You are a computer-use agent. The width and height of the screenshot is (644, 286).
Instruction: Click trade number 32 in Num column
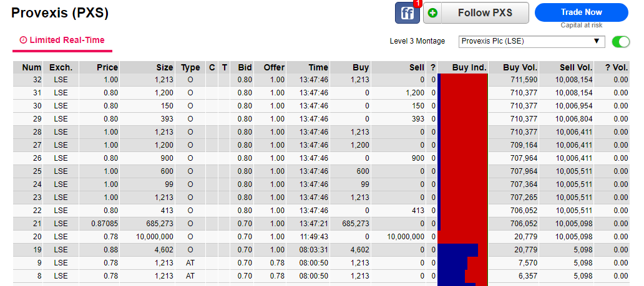pos(37,80)
